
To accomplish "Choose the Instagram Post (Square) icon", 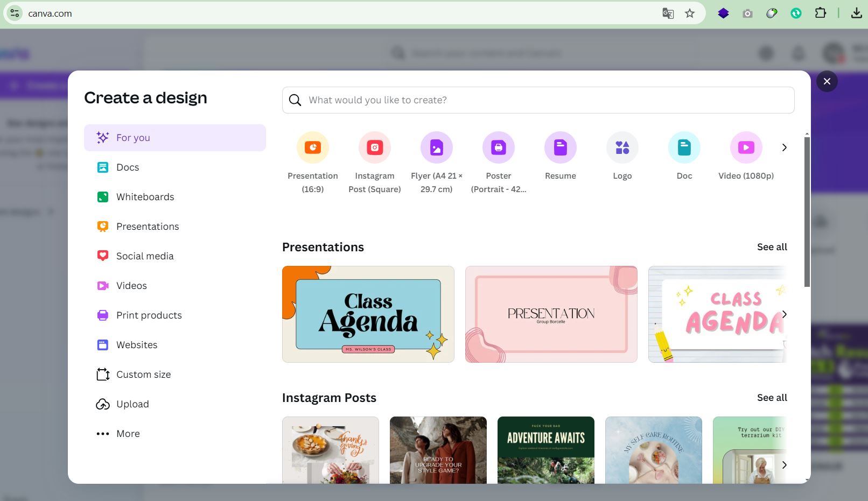I will pos(375,147).
